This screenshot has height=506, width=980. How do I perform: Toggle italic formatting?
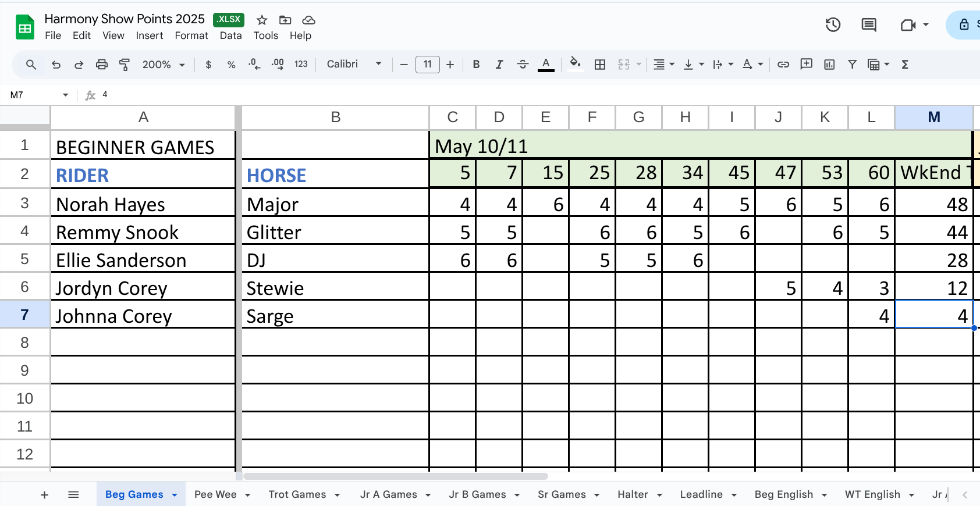pos(499,65)
